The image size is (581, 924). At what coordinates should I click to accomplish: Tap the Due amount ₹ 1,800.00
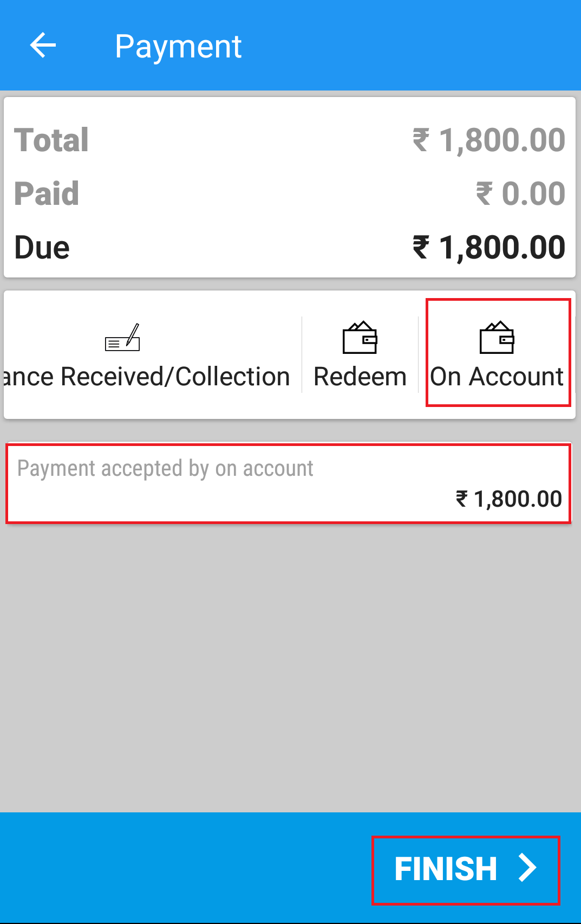[488, 248]
